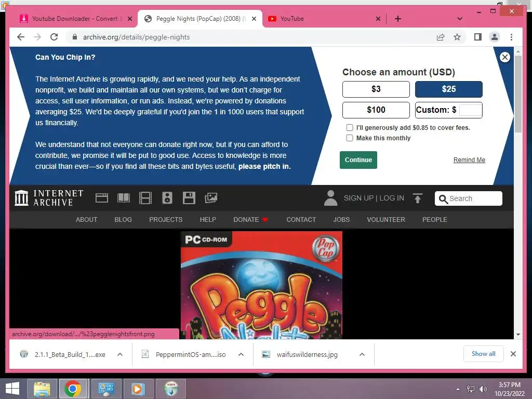
Task: Open Chrome three-dot menu
Action: point(511,37)
